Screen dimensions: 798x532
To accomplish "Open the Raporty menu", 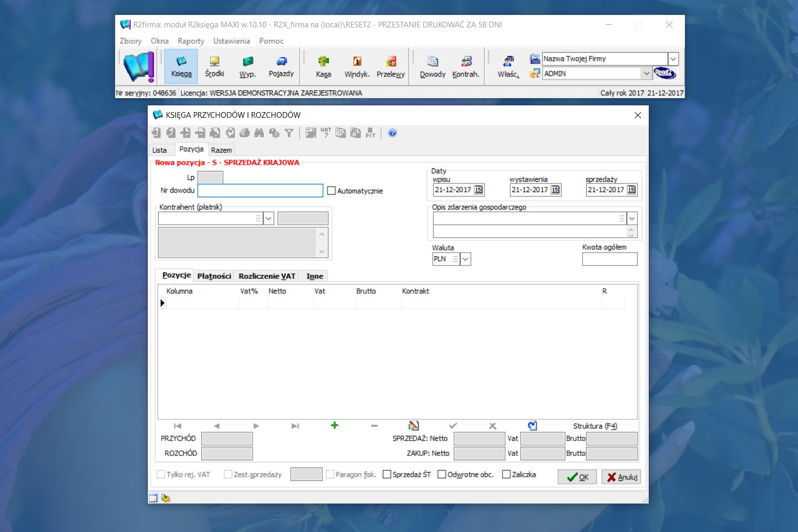I will [191, 41].
